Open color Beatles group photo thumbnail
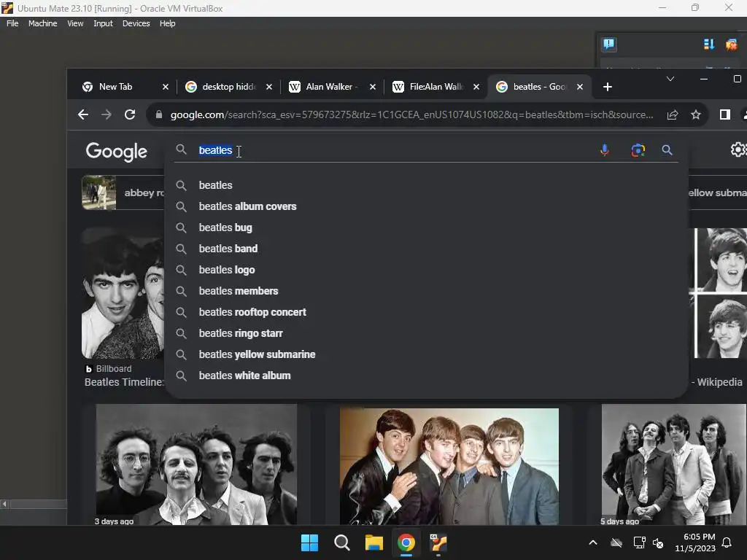This screenshot has width=747, height=560. pyautogui.click(x=449, y=466)
